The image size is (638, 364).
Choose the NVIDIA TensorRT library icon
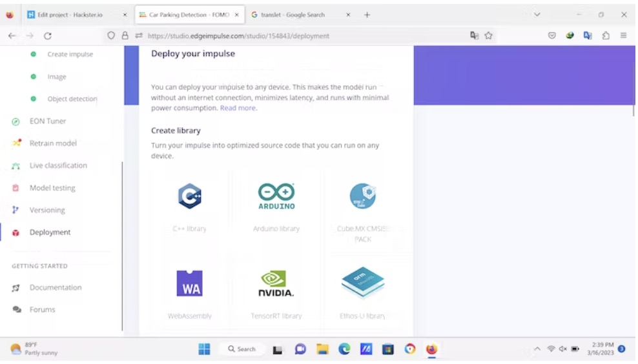pyautogui.click(x=276, y=283)
